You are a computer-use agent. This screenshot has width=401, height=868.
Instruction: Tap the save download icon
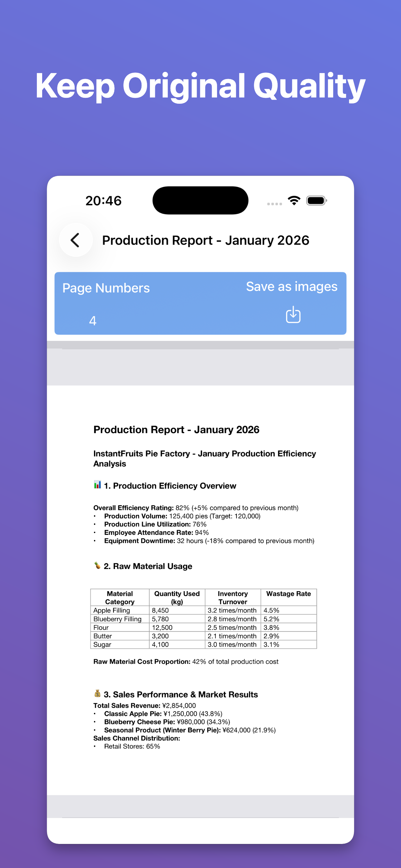tap(293, 314)
